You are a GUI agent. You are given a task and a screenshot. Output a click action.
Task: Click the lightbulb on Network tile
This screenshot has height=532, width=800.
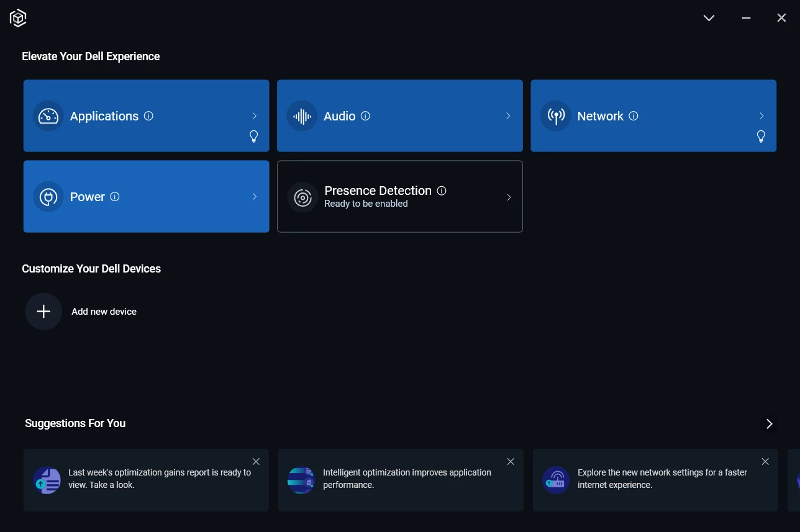pyautogui.click(x=761, y=137)
